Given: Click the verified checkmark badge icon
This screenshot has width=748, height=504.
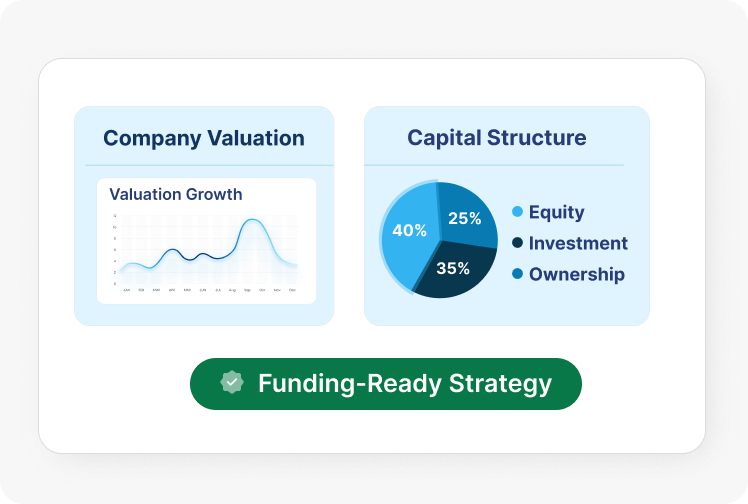Looking at the screenshot, I should point(232,383).
